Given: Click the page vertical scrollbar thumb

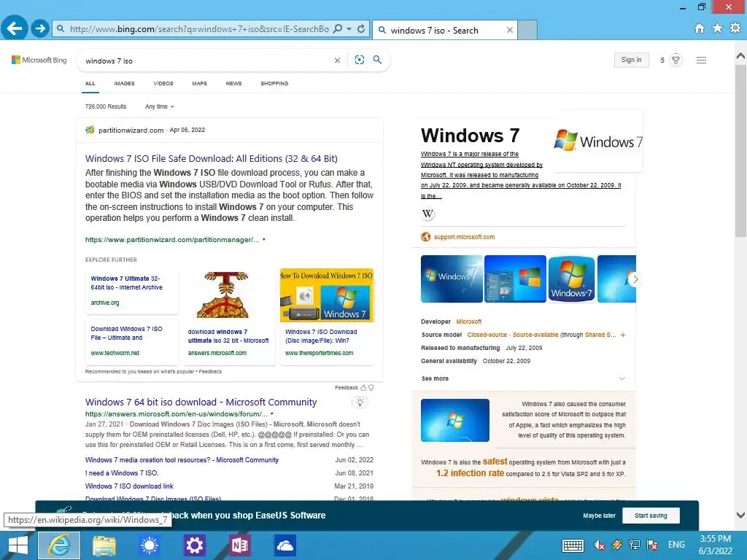Looking at the screenshot, I should tap(741, 150).
